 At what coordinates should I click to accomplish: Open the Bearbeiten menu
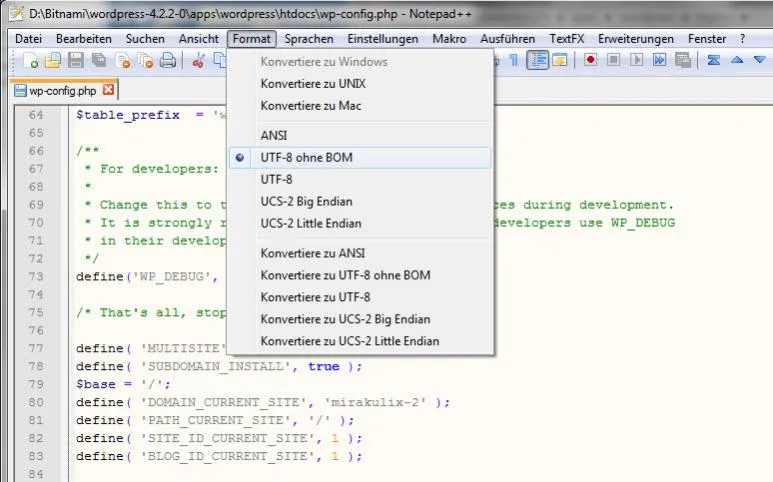click(x=84, y=39)
